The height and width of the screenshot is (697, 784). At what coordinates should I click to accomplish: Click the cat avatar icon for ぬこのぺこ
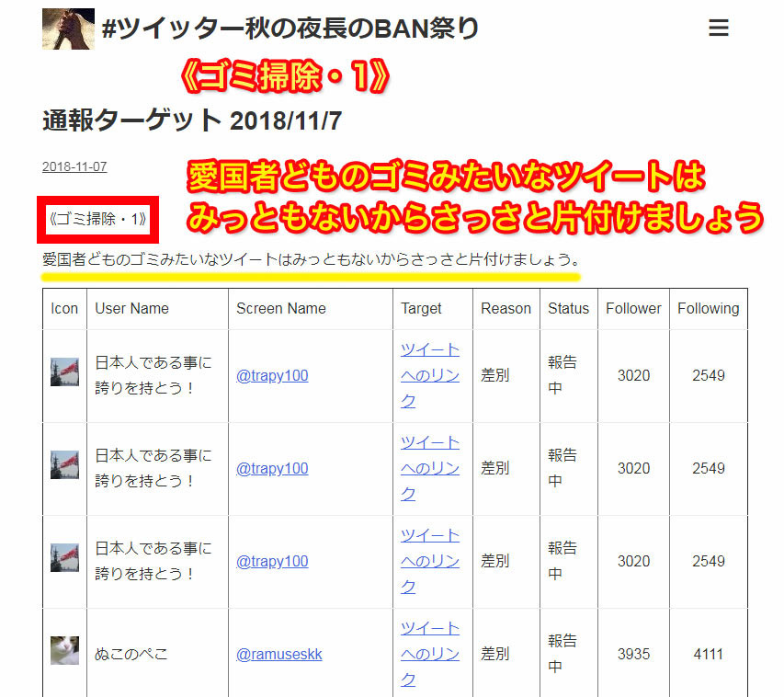(64, 650)
